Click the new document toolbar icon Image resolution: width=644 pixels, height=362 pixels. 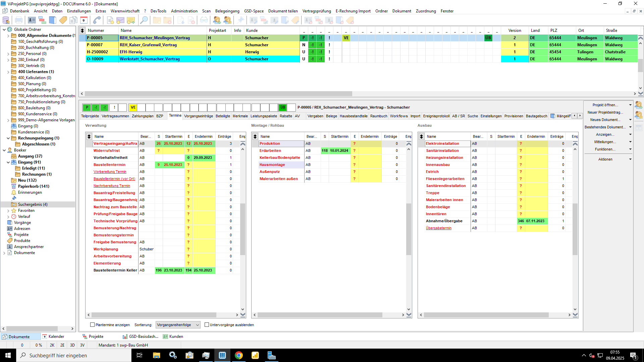(110, 20)
